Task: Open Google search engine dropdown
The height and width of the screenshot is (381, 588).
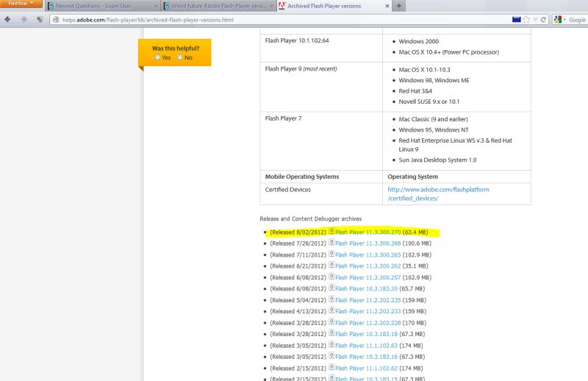Action: coord(559,20)
